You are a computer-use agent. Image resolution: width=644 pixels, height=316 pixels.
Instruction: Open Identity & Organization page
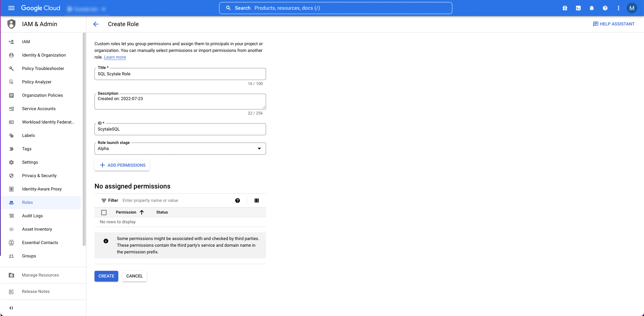coord(41,55)
